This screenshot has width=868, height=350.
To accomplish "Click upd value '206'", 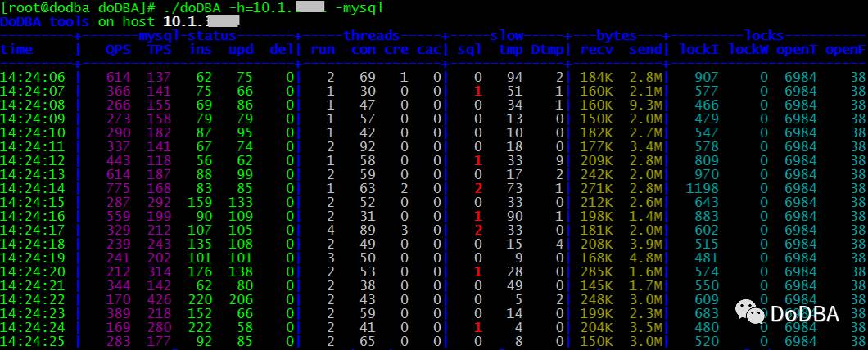I will [242, 299].
